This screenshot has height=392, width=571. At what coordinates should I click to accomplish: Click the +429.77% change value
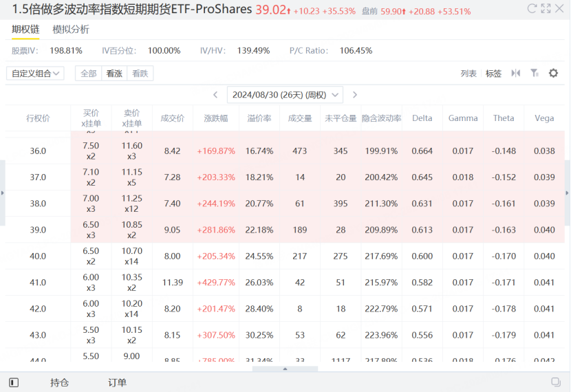pyautogui.click(x=216, y=283)
